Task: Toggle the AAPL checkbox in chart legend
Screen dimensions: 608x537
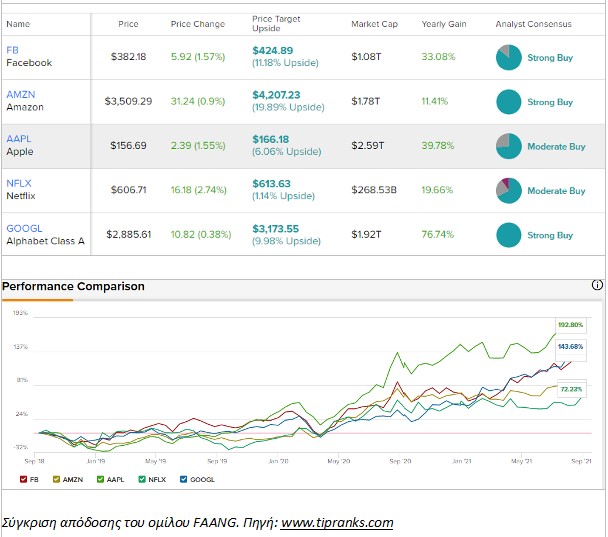Action: [x=100, y=479]
